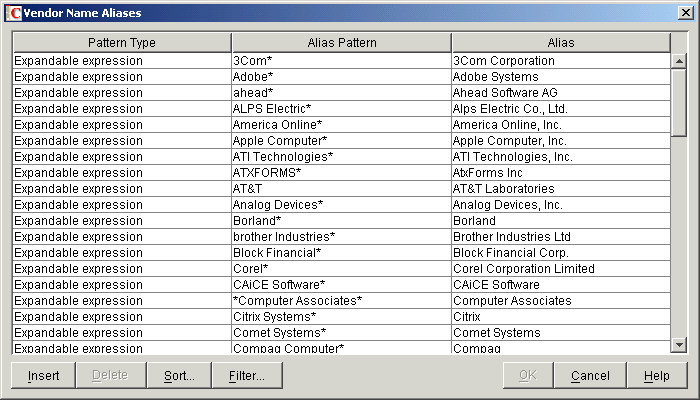This screenshot has width=700, height=400.
Task: Open the Sort dialog
Action: pyautogui.click(x=172, y=376)
